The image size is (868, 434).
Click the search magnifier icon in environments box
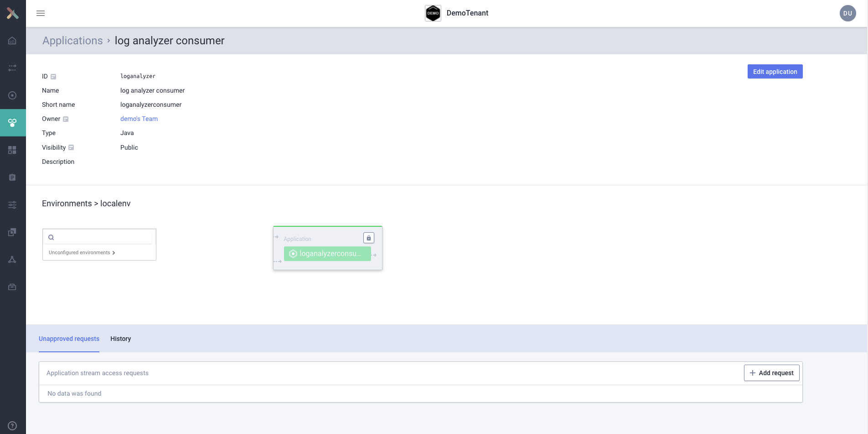pos(51,237)
